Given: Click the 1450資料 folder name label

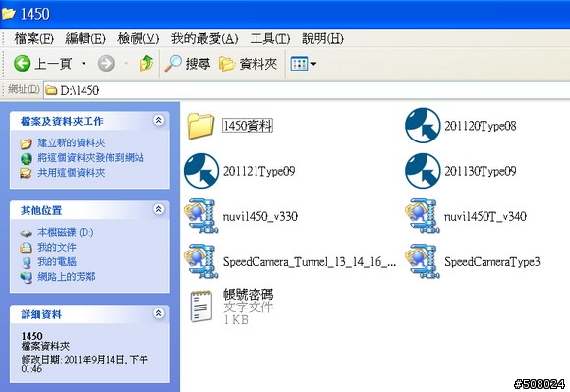Looking at the screenshot, I should [x=248, y=126].
